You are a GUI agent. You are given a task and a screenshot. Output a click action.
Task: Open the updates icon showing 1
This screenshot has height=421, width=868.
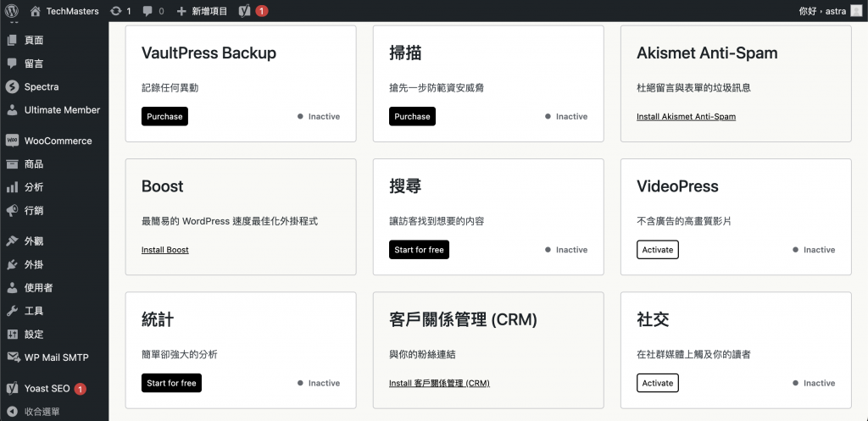point(115,10)
